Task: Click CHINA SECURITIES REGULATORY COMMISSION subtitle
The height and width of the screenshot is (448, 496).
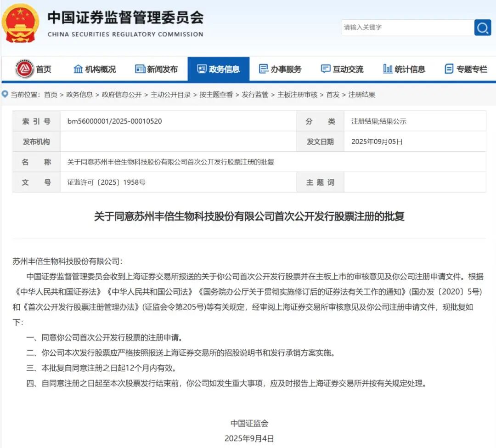Action: point(125,34)
